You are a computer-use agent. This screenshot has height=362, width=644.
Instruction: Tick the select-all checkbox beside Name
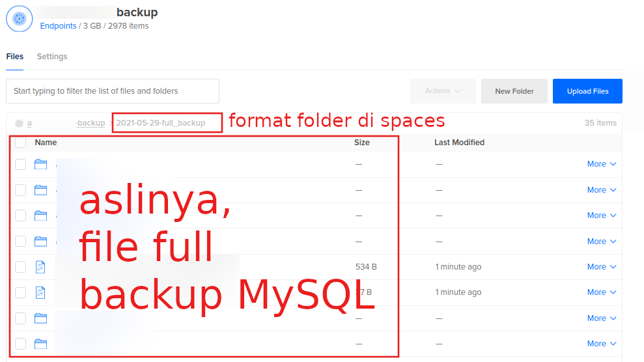coord(21,143)
